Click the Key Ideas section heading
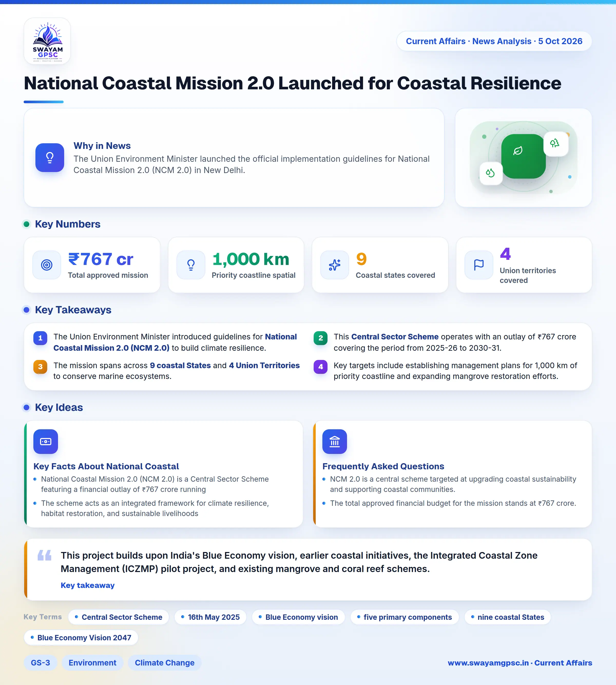The width and height of the screenshot is (616, 685). click(59, 407)
